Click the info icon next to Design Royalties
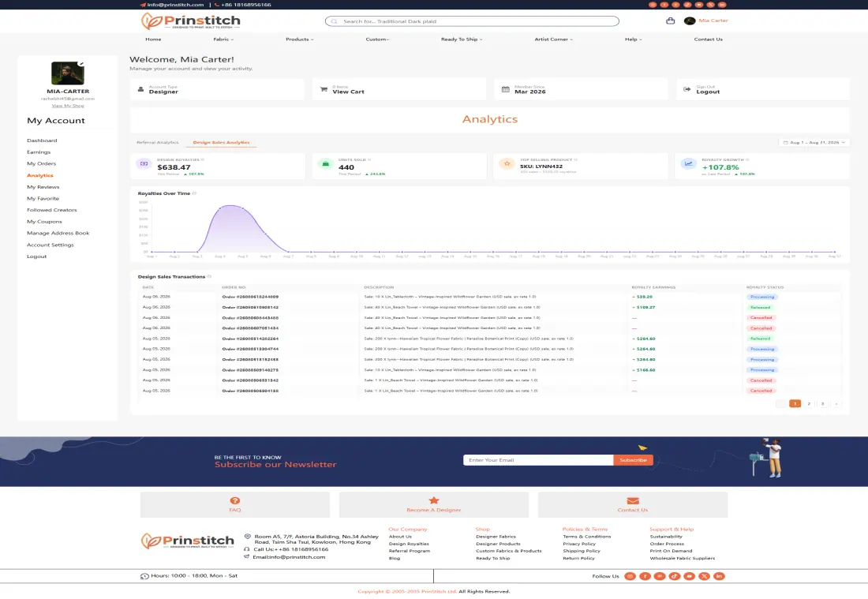 point(203,160)
